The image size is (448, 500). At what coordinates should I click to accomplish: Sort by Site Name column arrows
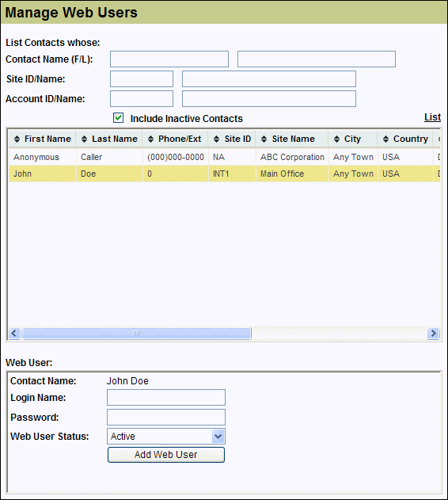[x=264, y=139]
